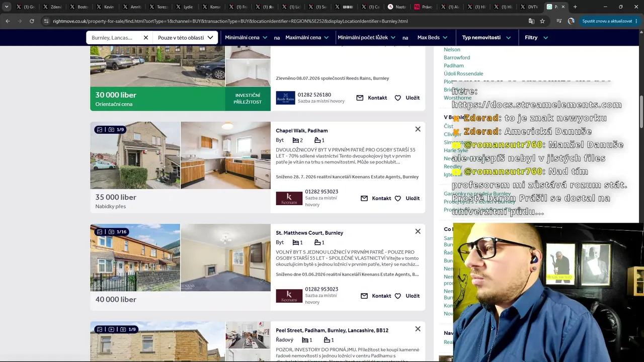Reload the Rightmove page
The image size is (644, 362).
32,21
